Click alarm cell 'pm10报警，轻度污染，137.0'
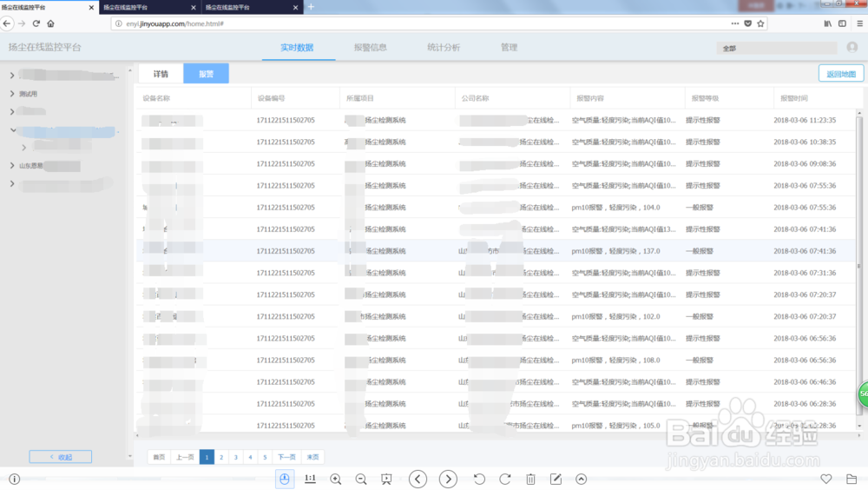Image resolution: width=868 pixels, height=490 pixels. pyautogui.click(x=615, y=250)
